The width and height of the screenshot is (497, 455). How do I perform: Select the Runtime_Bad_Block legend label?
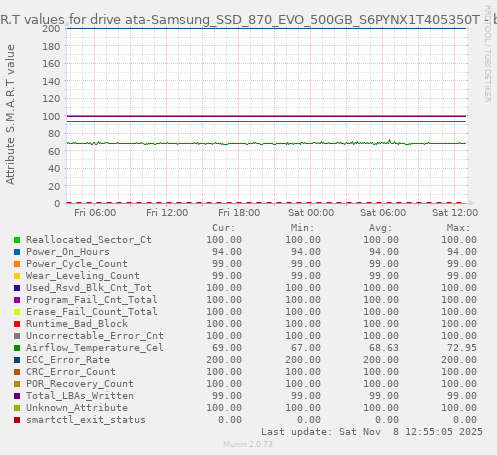click(77, 324)
